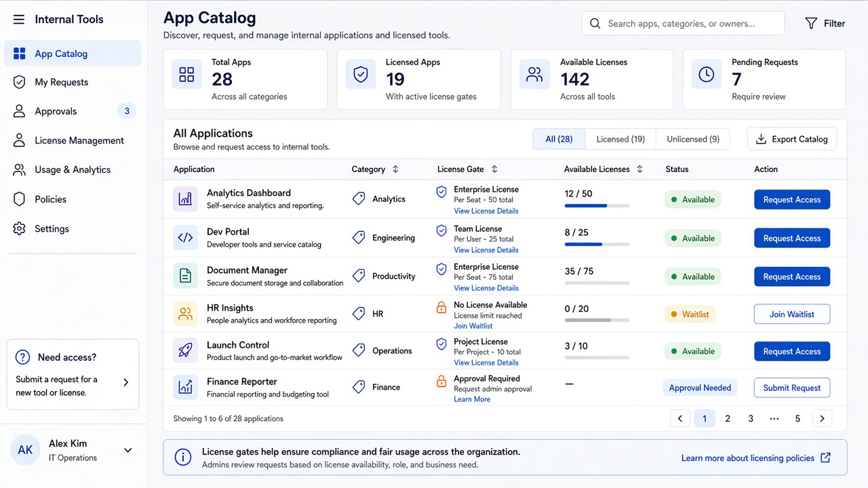Image resolution: width=868 pixels, height=488 pixels.
Task: Click the Available Licenses people icon
Action: pyautogui.click(x=534, y=75)
